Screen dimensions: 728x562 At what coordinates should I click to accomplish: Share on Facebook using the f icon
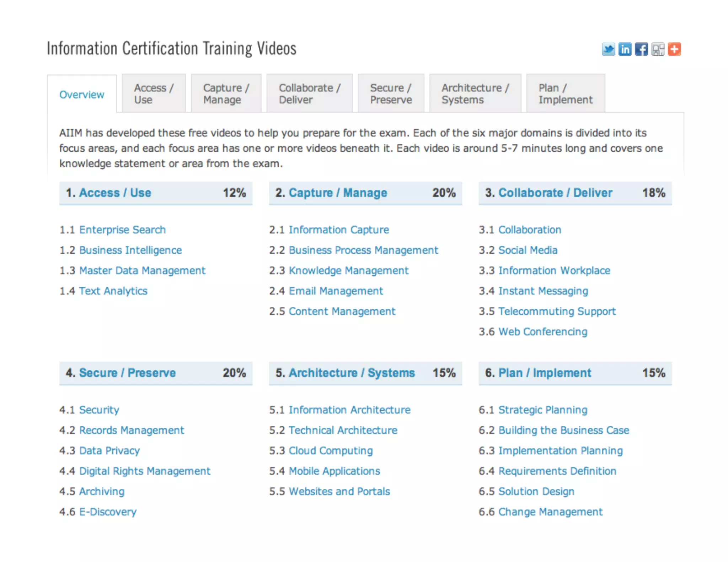(641, 49)
